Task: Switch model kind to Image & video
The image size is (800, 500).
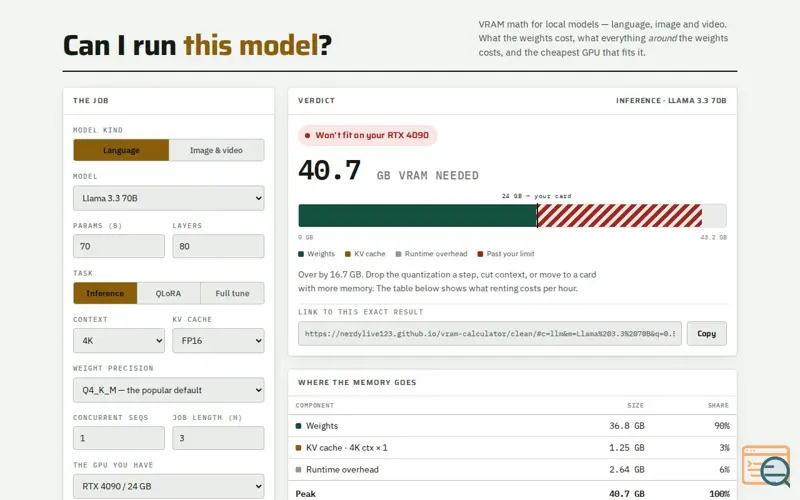Action: click(216, 150)
